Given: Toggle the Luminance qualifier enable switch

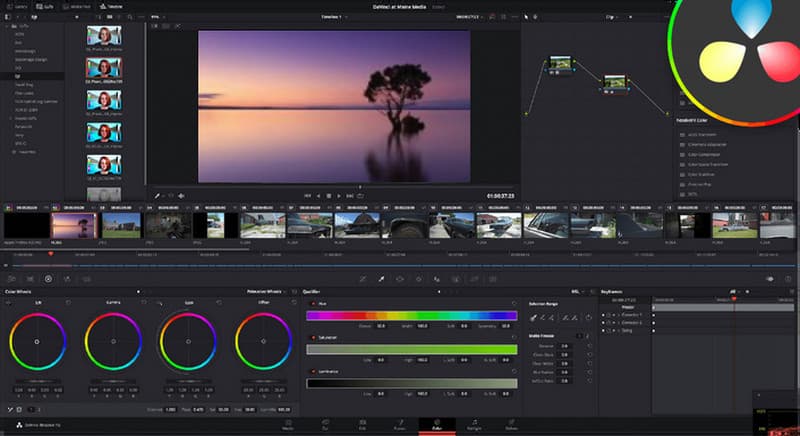Looking at the screenshot, I should coord(312,370).
